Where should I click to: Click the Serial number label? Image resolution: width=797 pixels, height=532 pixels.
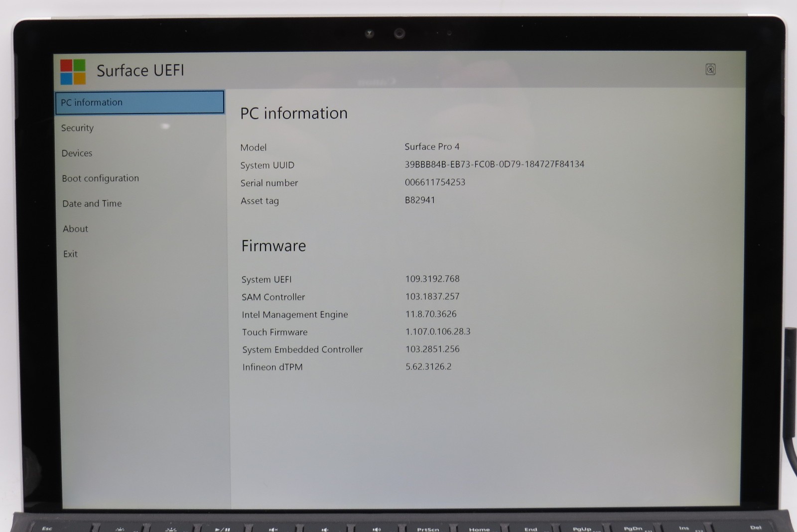[x=269, y=183]
